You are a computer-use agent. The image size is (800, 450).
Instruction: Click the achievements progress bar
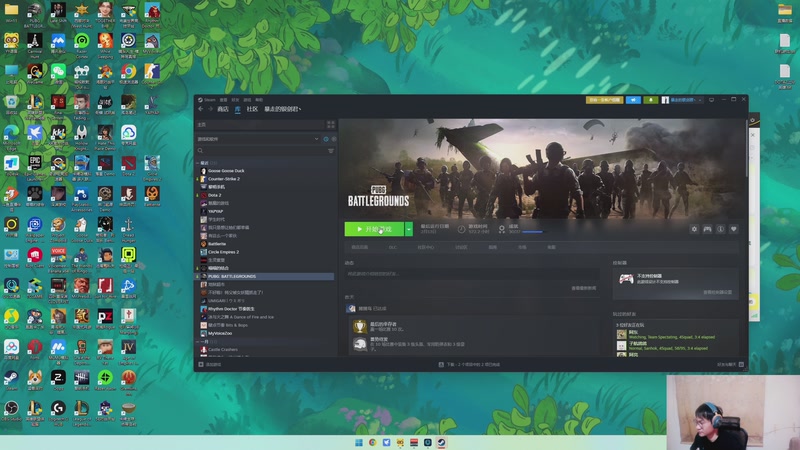532,232
